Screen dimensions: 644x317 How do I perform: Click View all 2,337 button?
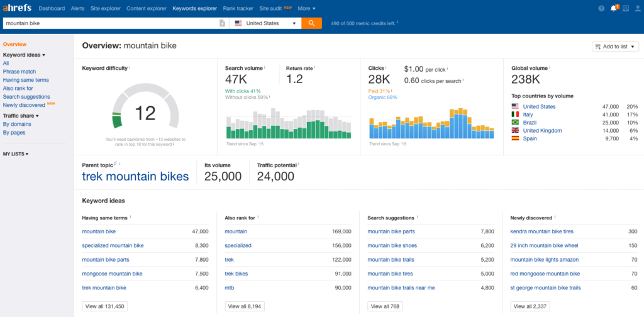point(530,306)
